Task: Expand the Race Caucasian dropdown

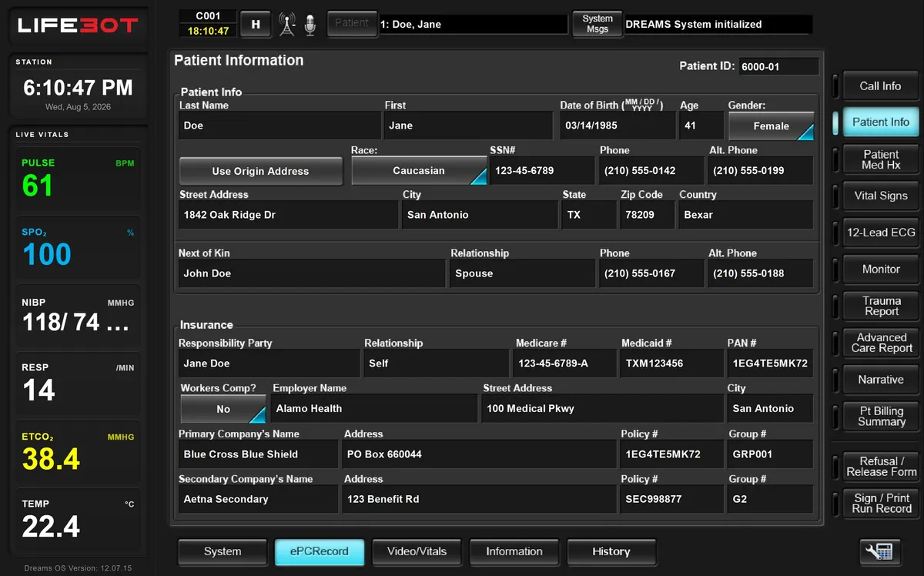Action: pos(419,171)
